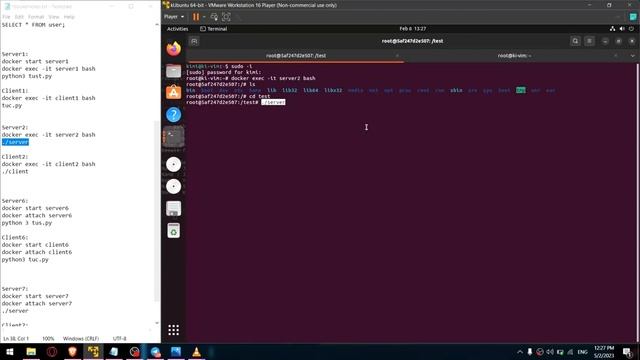640x360 pixels.
Task: Switch to the root@5af247d2e507: /test tab
Action: tap(296, 56)
